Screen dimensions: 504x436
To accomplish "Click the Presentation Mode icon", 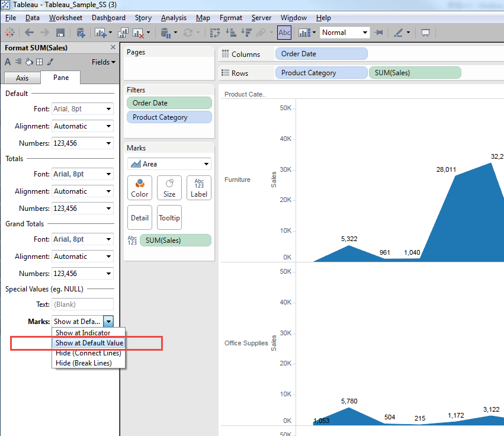I will click(x=425, y=33).
